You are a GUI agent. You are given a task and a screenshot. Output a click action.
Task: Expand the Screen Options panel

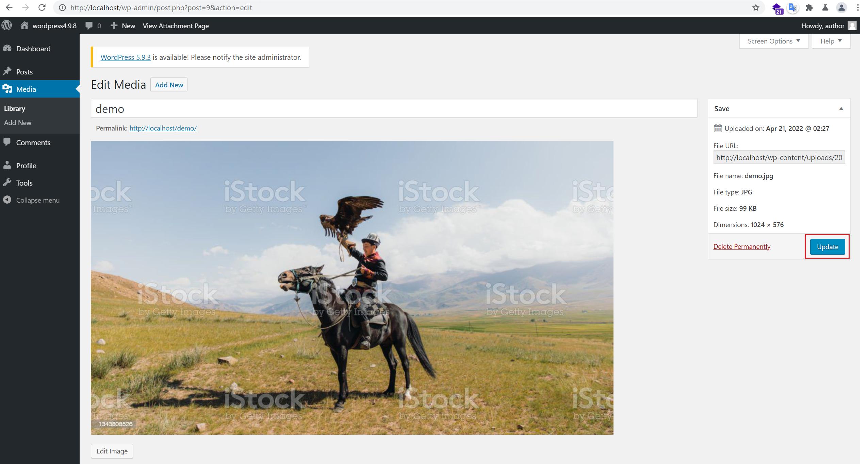tap(774, 41)
